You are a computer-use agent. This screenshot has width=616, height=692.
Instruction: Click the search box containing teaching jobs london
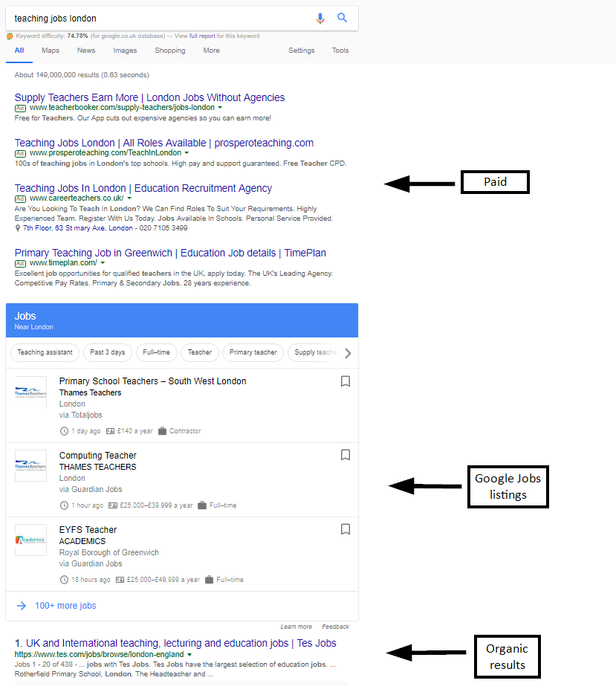point(182,18)
